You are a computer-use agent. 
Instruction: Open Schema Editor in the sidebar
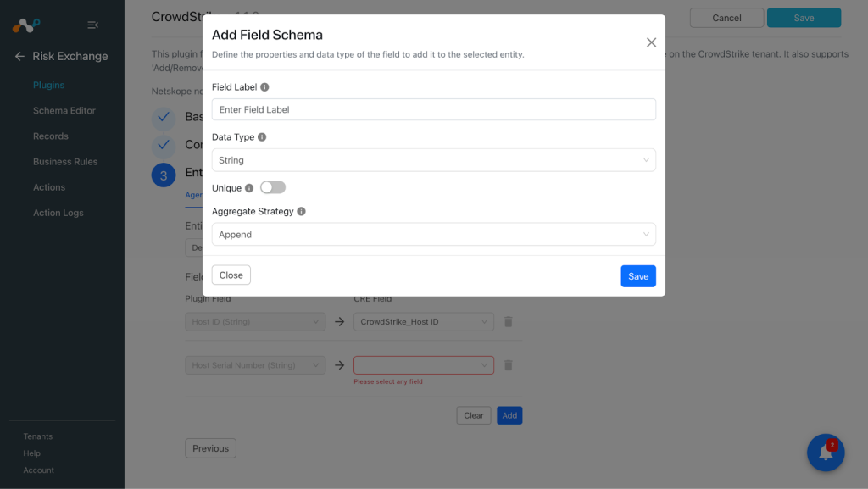click(64, 111)
